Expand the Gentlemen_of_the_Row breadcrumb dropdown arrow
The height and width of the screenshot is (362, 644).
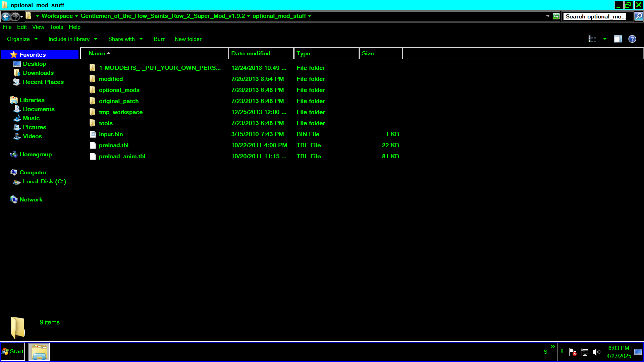point(248,16)
